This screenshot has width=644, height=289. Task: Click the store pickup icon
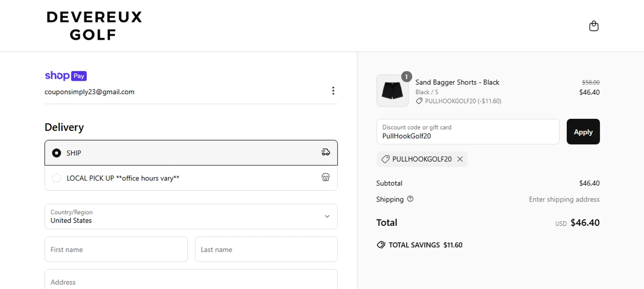(326, 177)
